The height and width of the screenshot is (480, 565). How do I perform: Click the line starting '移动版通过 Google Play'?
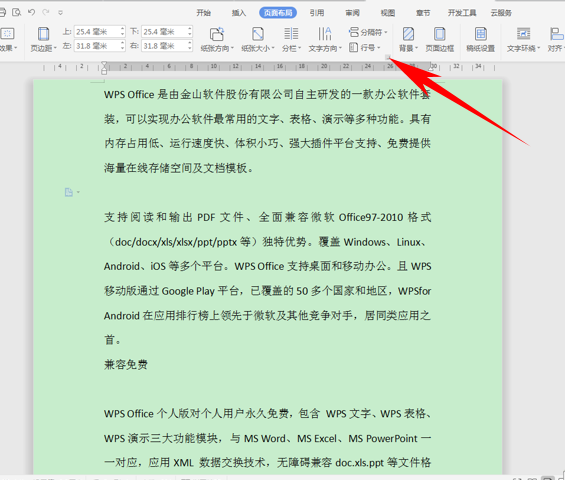tap(267, 291)
